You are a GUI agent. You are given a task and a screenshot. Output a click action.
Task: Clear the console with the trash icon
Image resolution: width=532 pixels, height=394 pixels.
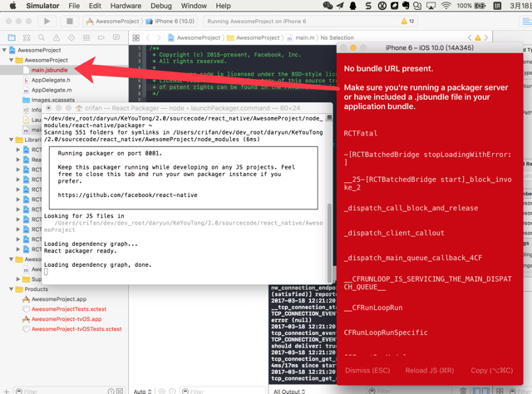click(x=464, y=392)
